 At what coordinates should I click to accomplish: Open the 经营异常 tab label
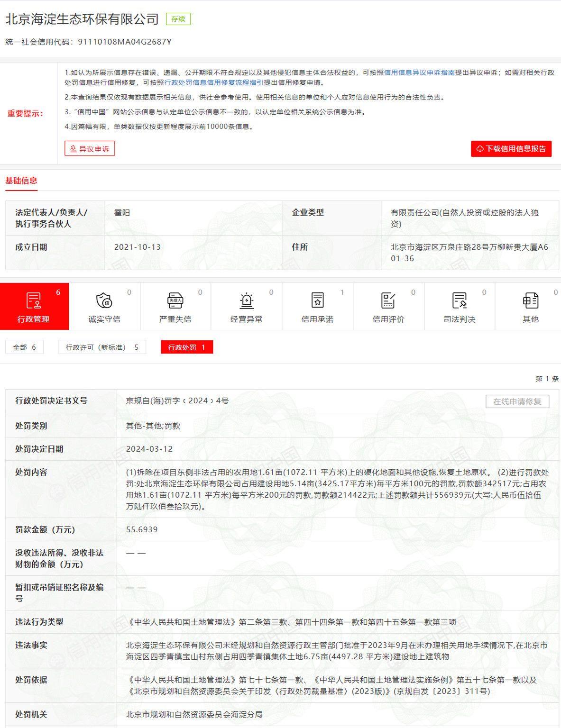(x=247, y=319)
